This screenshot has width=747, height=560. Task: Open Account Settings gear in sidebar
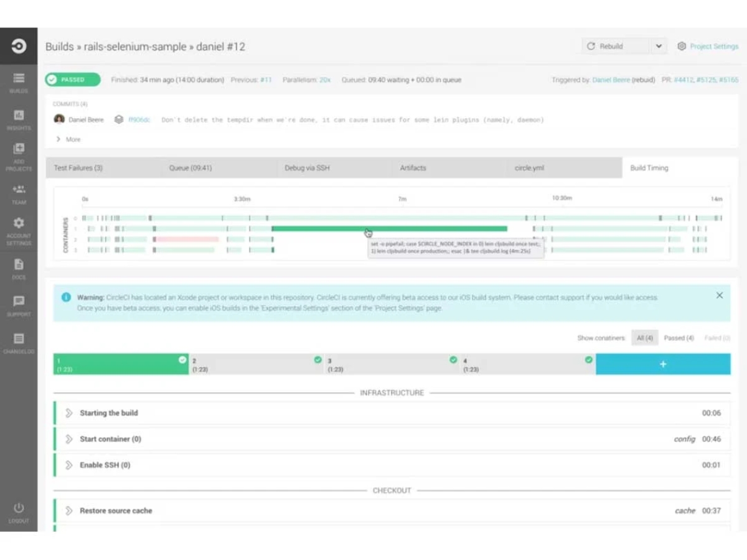[19, 223]
